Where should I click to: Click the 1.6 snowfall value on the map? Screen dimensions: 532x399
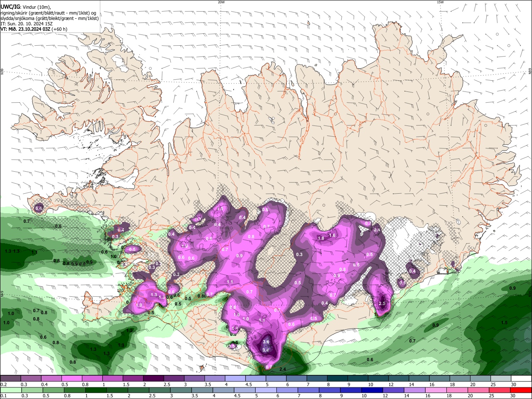pos(332,236)
